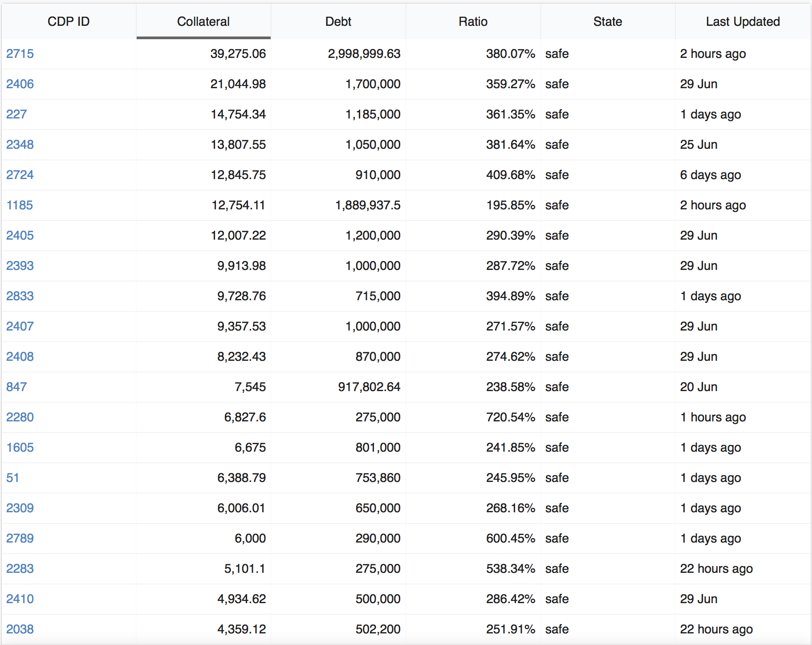Select 'safe' state in CDP 2715 row
Image resolution: width=812 pixels, height=645 pixels.
point(557,53)
